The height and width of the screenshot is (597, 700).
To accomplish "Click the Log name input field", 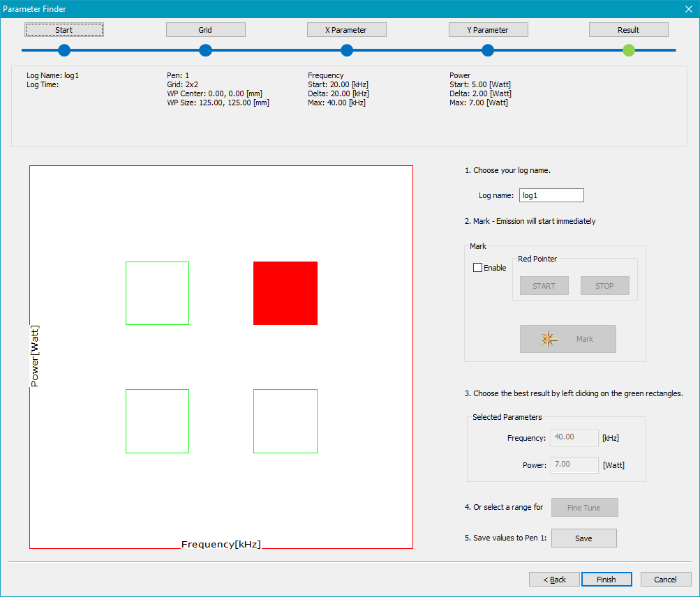I will pyautogui.click(x=551, y=196).
